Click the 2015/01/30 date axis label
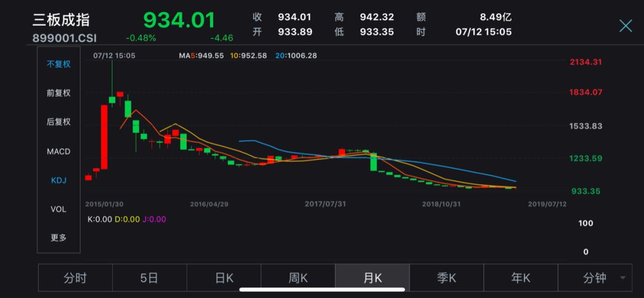This screenshot has width=644, height=298. [103, 204]
